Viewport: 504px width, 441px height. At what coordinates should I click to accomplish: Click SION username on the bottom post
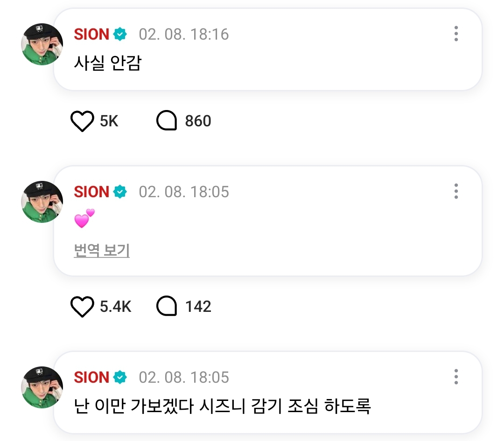[x=91, y=377]
